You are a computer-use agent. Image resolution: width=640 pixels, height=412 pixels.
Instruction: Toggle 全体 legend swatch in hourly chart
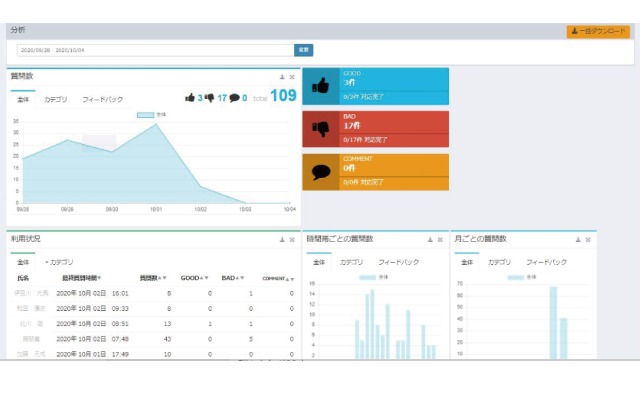click(367, 277)
